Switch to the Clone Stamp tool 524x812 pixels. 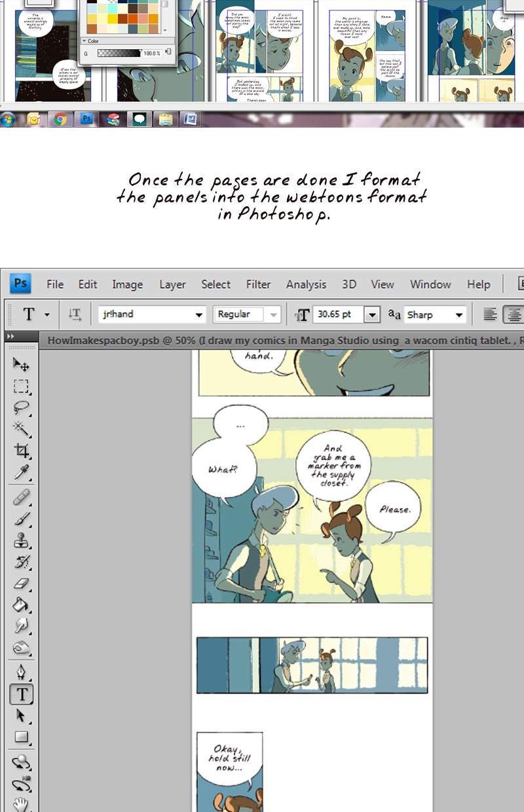[22, 541]
